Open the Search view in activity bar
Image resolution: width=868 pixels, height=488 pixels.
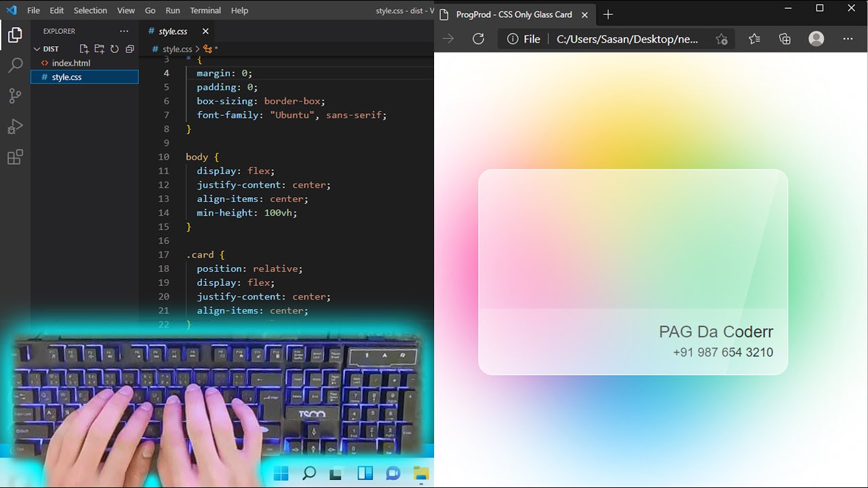coord(15,66)
